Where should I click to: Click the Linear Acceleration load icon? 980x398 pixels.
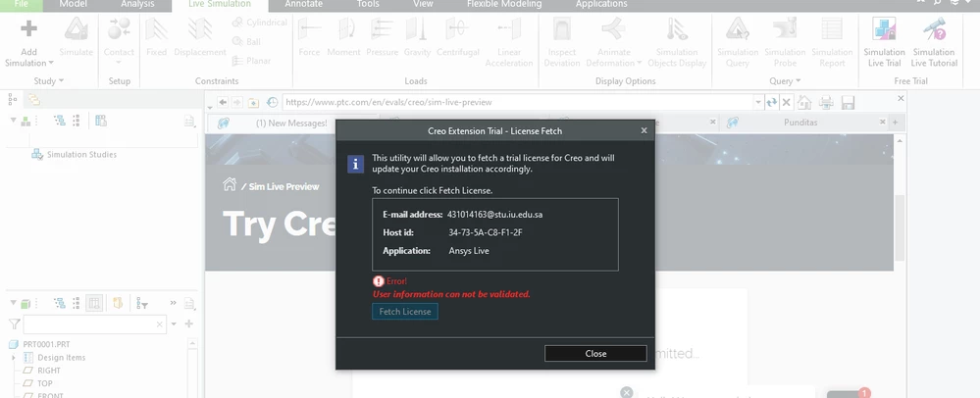pyautogui.click(x=509, y=28)
